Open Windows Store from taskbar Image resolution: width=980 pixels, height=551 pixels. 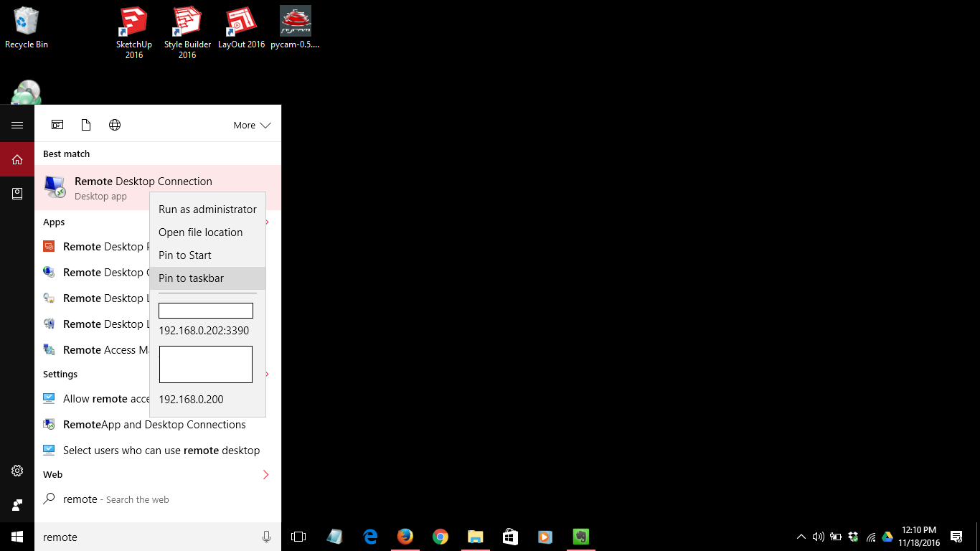point(510,537)
